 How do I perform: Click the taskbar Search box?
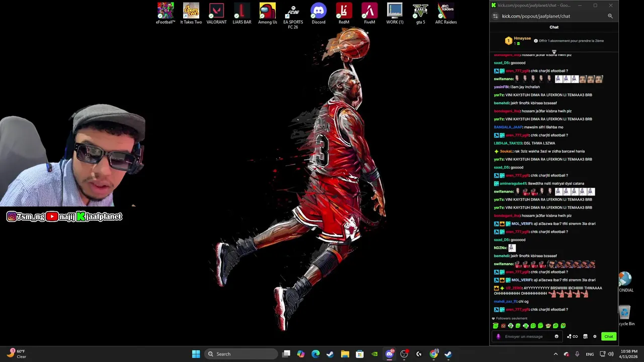(x=242, y=354)
